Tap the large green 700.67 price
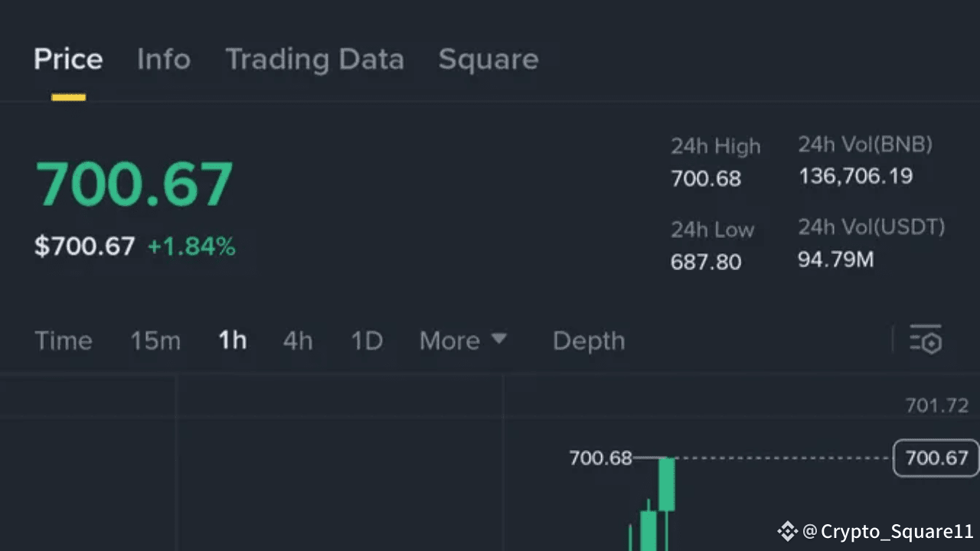 [134, 184]
